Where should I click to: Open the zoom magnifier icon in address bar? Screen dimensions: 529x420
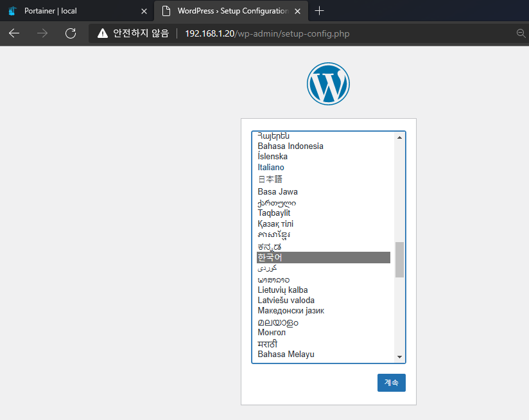pos(521,33)
